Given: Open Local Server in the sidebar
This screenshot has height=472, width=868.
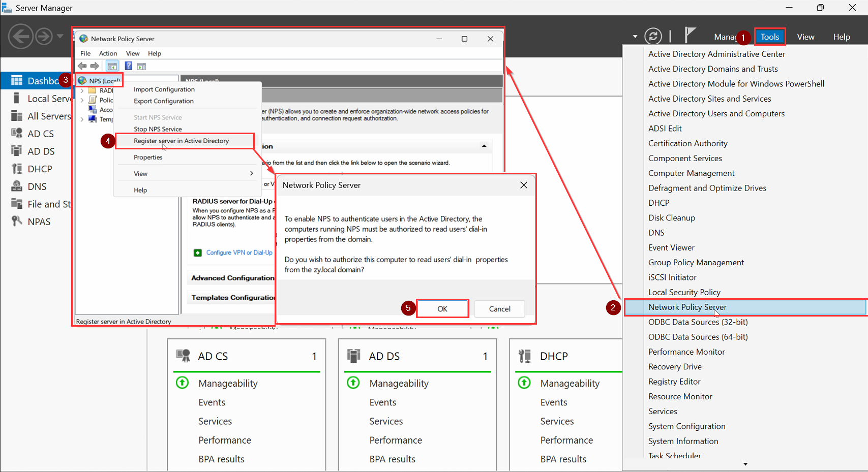Looking at the screenshot, I should click(36, 99).
